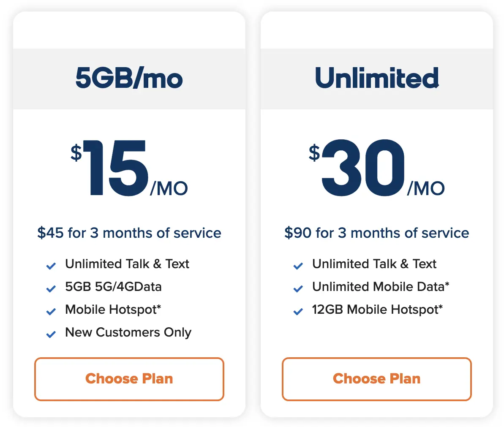Click the checkmark beside Unlimited Talk & Text on 5GB plan
504x432 pixels.
pyautogui.click(x=51, y=266)
